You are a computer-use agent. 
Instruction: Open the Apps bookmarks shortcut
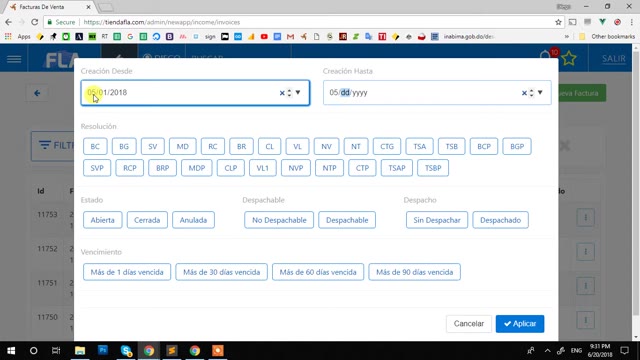tap(18, 37)
